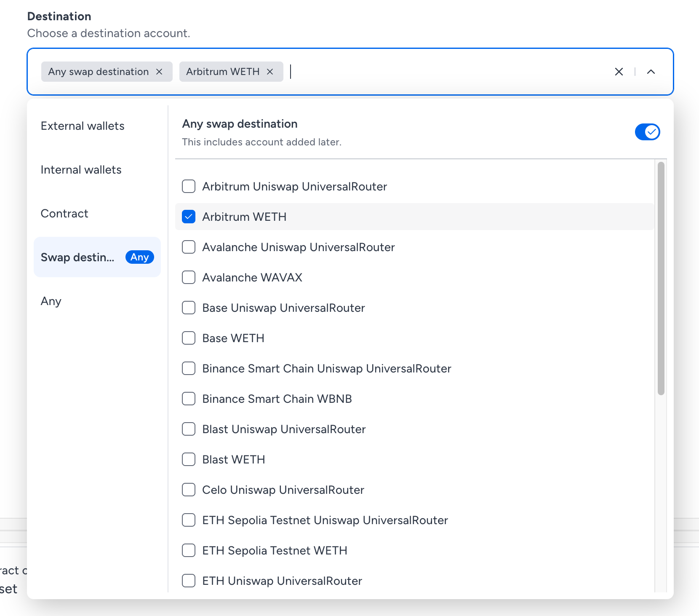The height and width of the screenshot is (616, 699).
Task: Check ETH Sepolia Testnet WETH checkbox
Action: [x=189, y=550]
